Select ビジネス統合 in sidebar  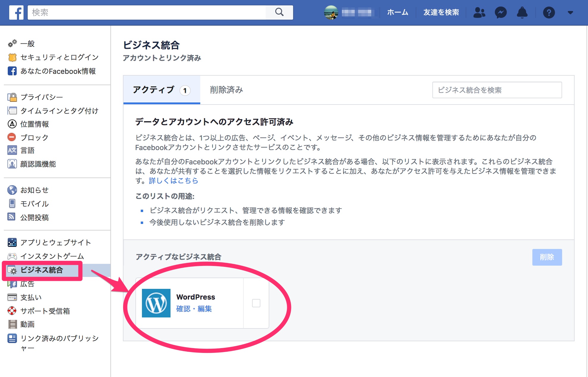(x=42, y=270)
